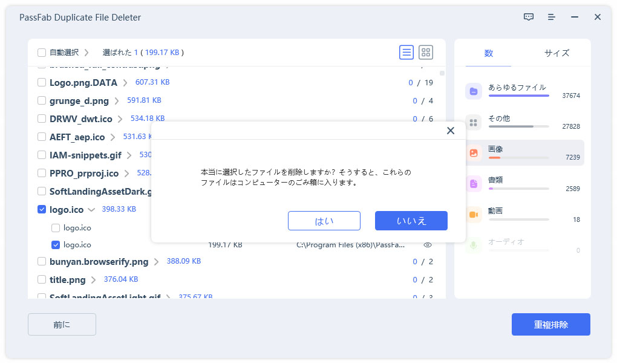Preview logo.ico with the eye icon
This screenshot has width=617, height=364.
[427, 245]
